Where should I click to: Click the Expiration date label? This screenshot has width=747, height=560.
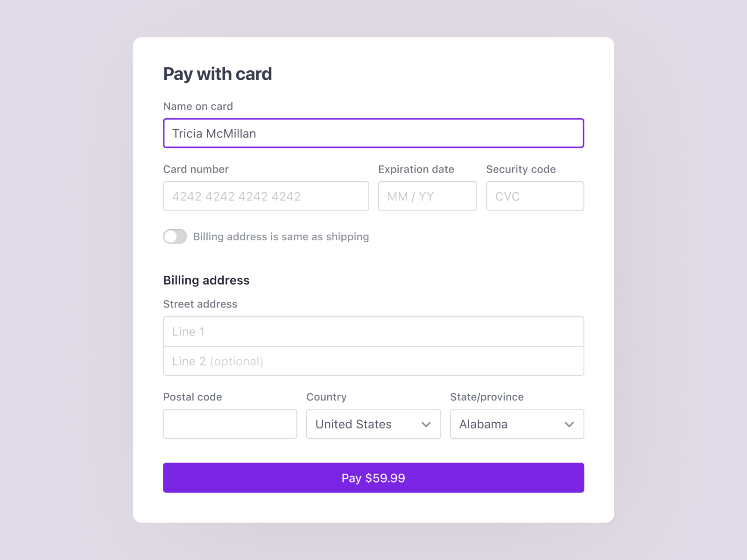click(416, 169)
